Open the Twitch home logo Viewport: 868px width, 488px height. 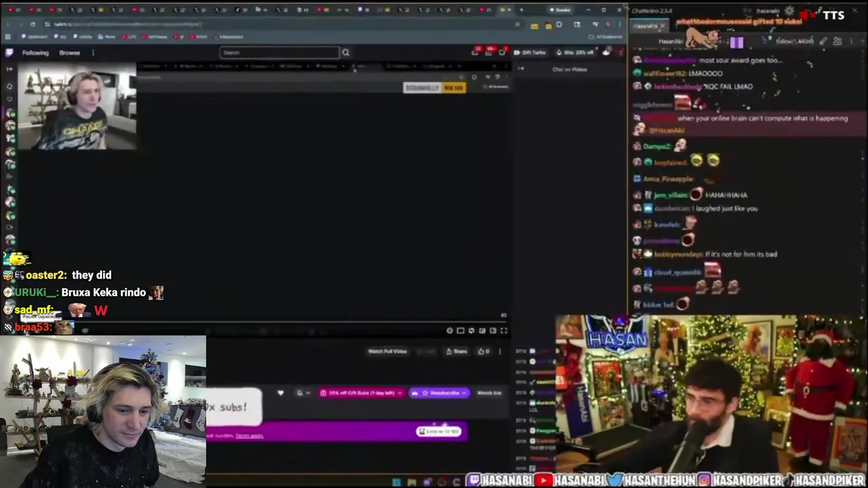click(9, 52)
